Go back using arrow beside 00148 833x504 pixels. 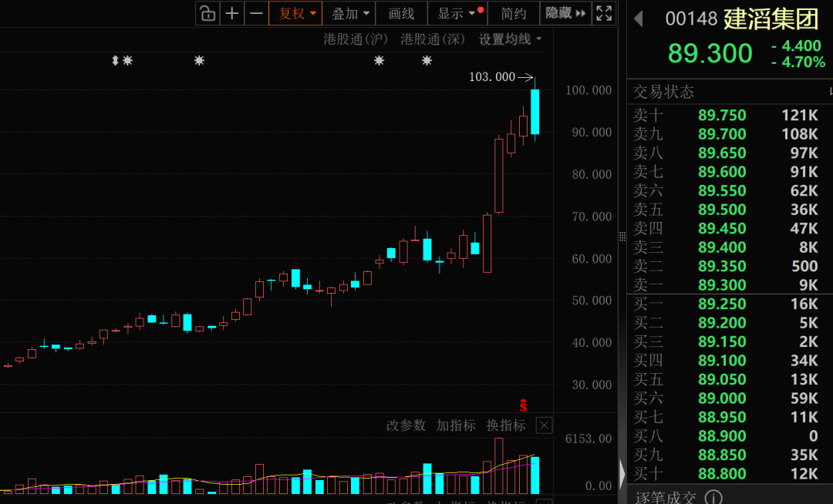pyautogui.click(x=639, y=19)
